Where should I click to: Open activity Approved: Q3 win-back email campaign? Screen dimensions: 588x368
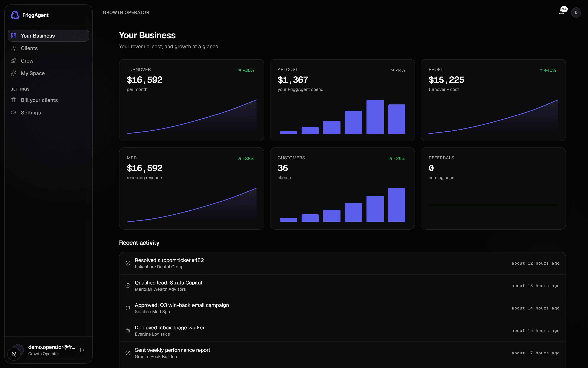pos(342,308)
